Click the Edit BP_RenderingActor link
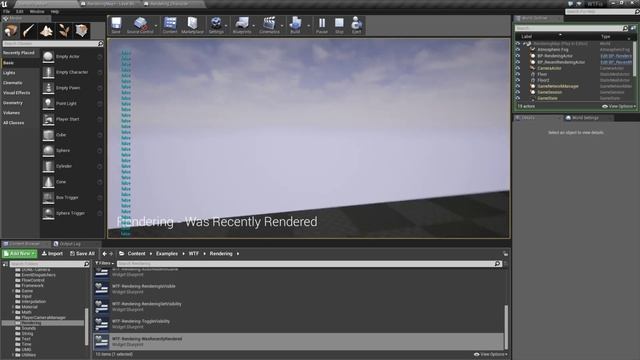 [616, 56]
